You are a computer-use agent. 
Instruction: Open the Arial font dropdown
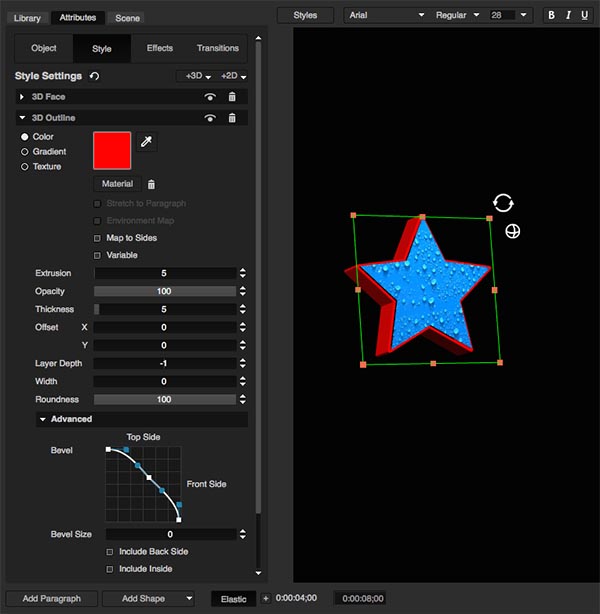pyautogui.click(x=386, y=16)
